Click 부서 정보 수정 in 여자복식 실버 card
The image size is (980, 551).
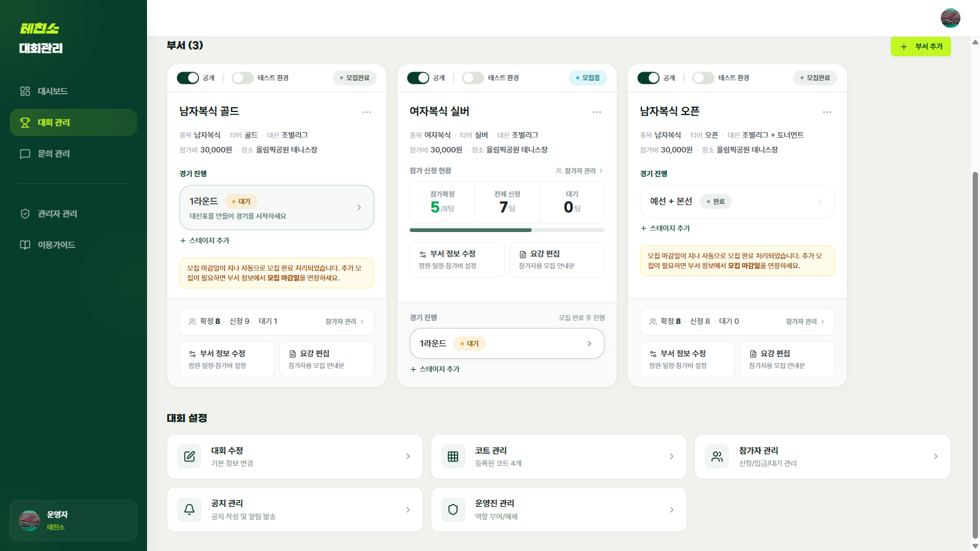457,260
